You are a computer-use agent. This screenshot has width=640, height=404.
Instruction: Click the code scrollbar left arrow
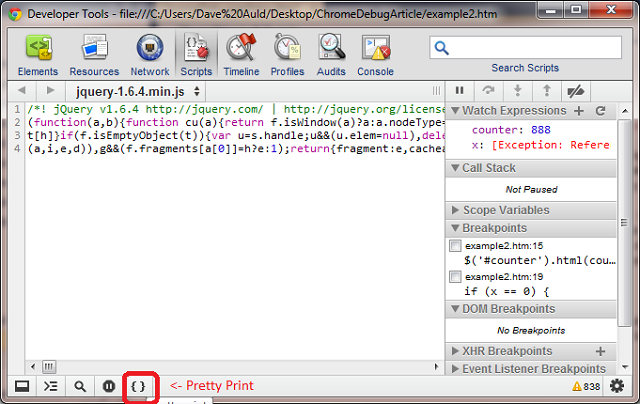pos(33,367)
